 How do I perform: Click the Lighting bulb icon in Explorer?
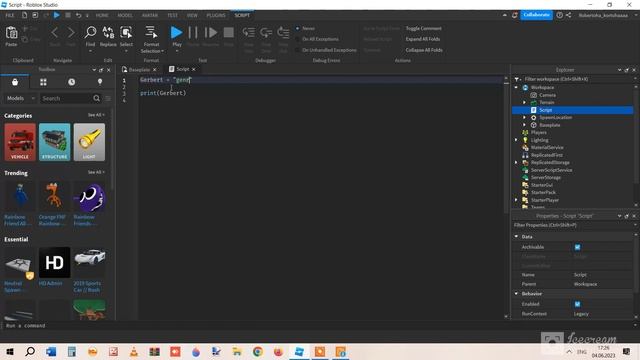pos(525,140)
